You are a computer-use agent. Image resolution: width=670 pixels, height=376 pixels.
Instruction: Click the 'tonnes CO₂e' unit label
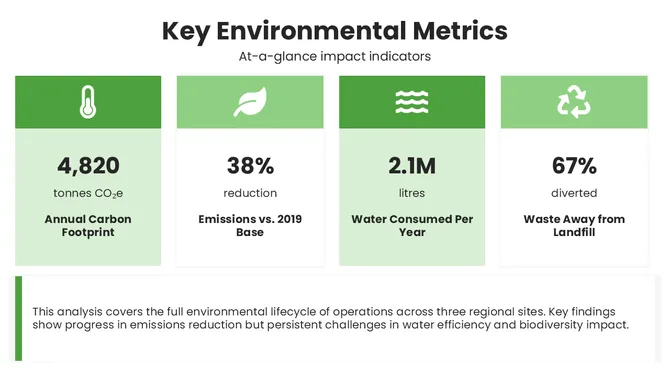[x=88, y=194]
